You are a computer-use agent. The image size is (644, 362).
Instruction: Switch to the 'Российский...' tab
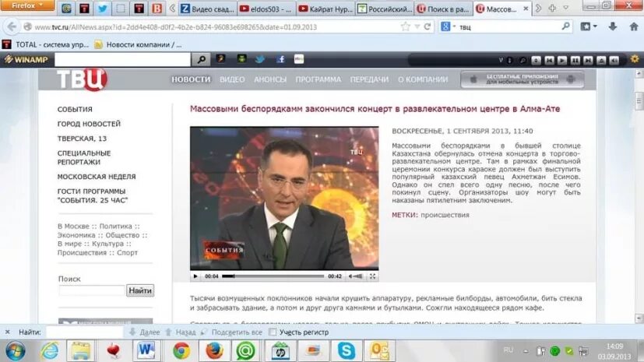click(x=385, y=9)
